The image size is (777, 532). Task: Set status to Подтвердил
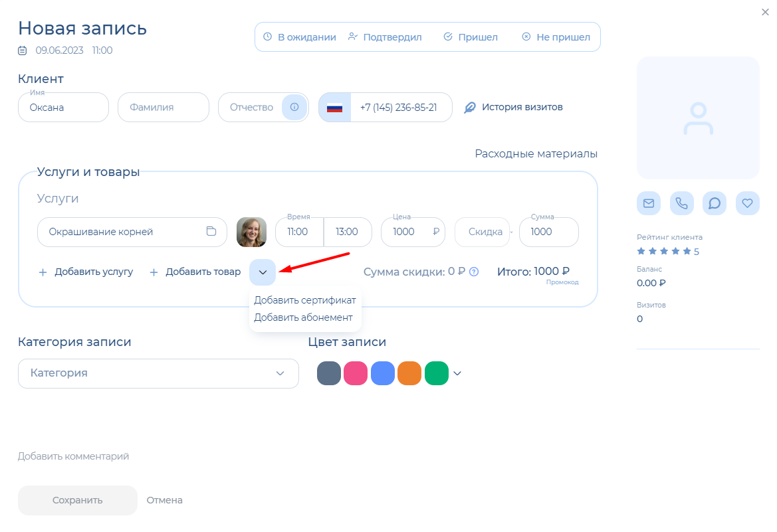385,37
